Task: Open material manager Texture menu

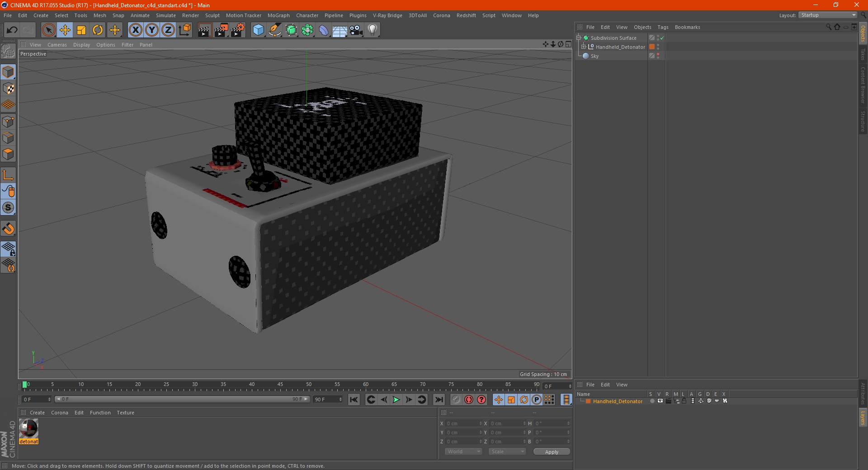Action: (125, 413)
